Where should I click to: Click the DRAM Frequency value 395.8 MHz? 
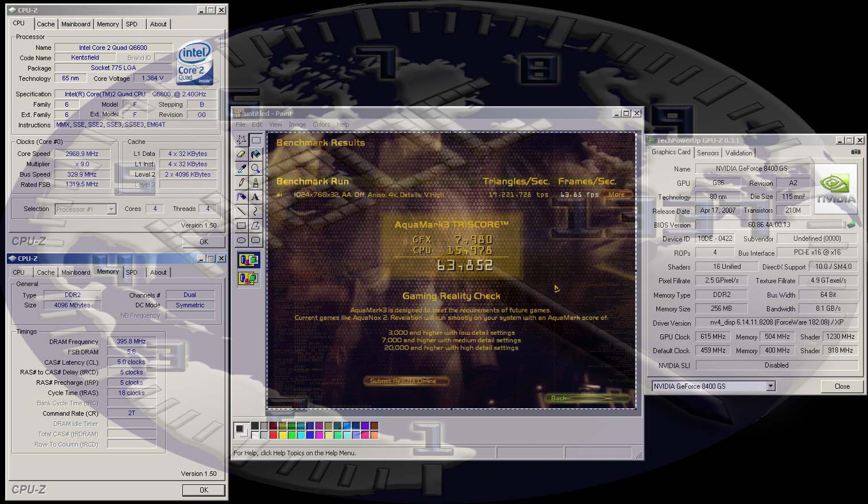(131, 341)
